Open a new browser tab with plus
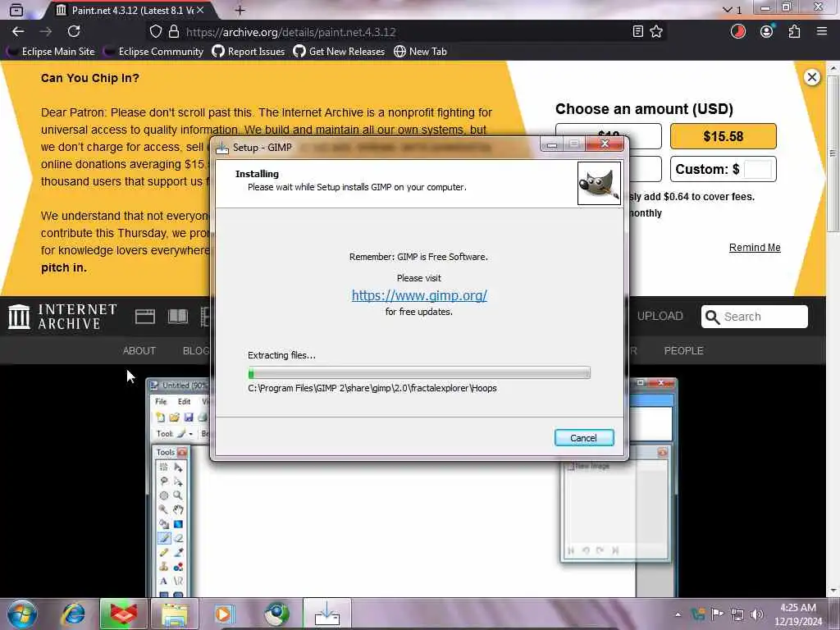 tap(240, 10)
